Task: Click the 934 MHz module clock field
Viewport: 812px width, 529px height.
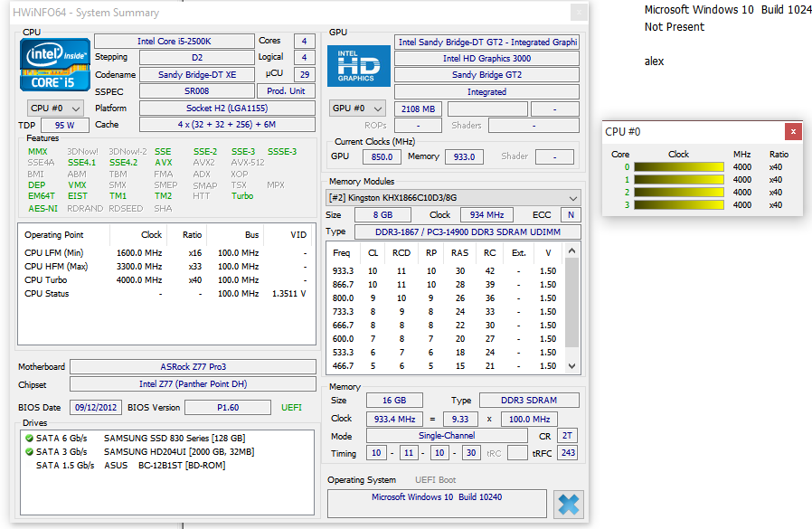Action: pos(486,215)
